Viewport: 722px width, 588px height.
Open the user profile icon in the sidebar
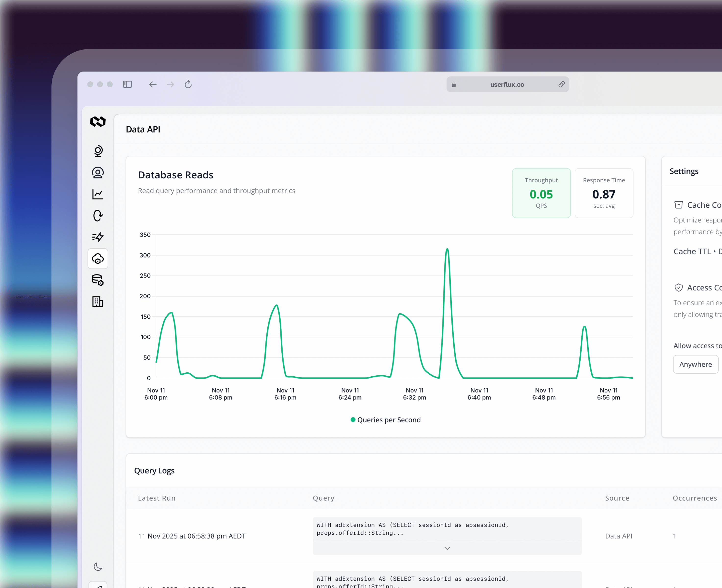(98, 172)
